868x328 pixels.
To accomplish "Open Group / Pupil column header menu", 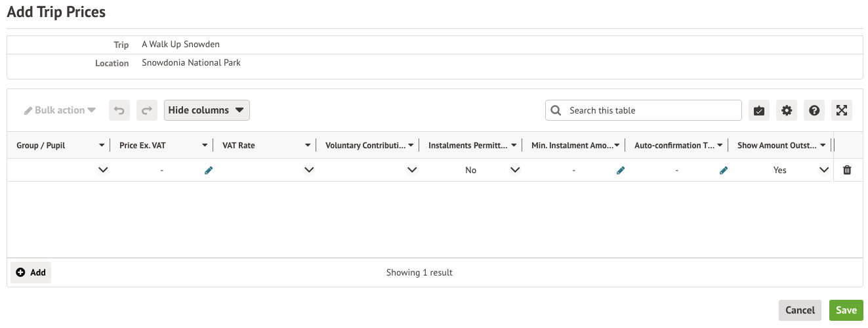I will pos(102,146).
